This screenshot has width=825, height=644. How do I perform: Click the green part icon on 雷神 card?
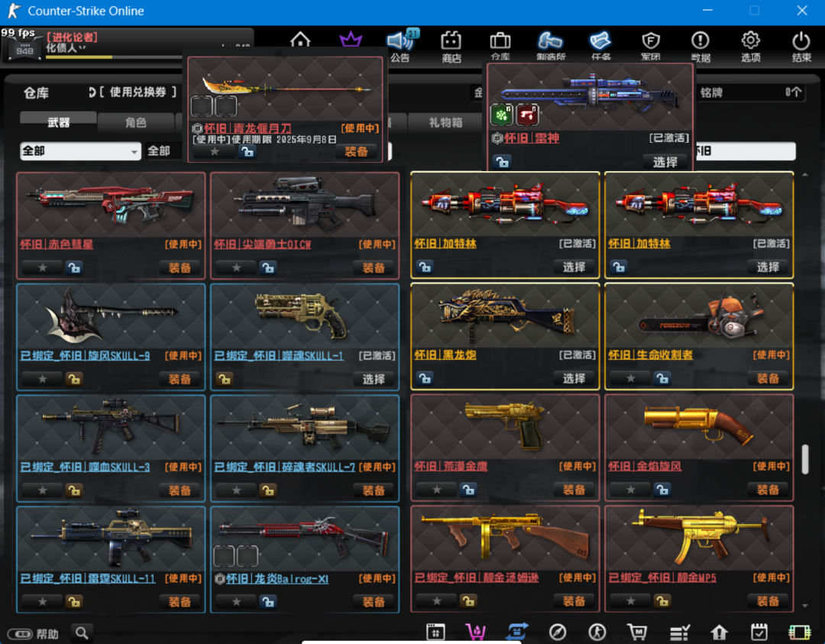[x=501, y=115]
